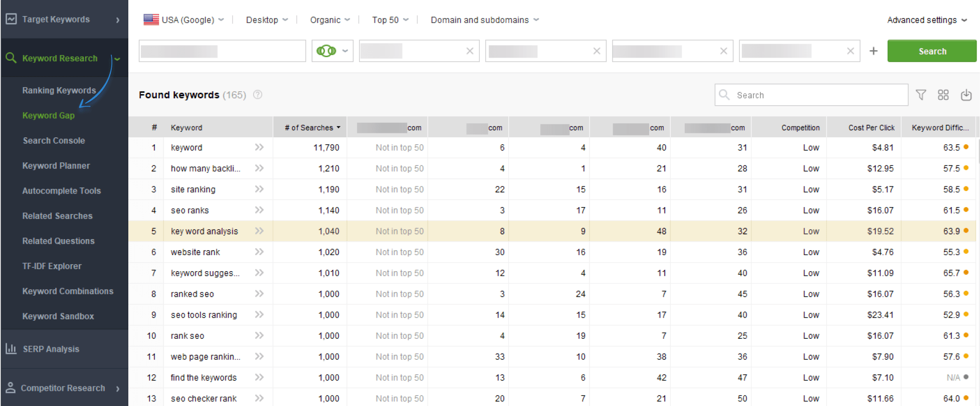Click double-arrow icon for 'ranked seo' row

[259, 294]
